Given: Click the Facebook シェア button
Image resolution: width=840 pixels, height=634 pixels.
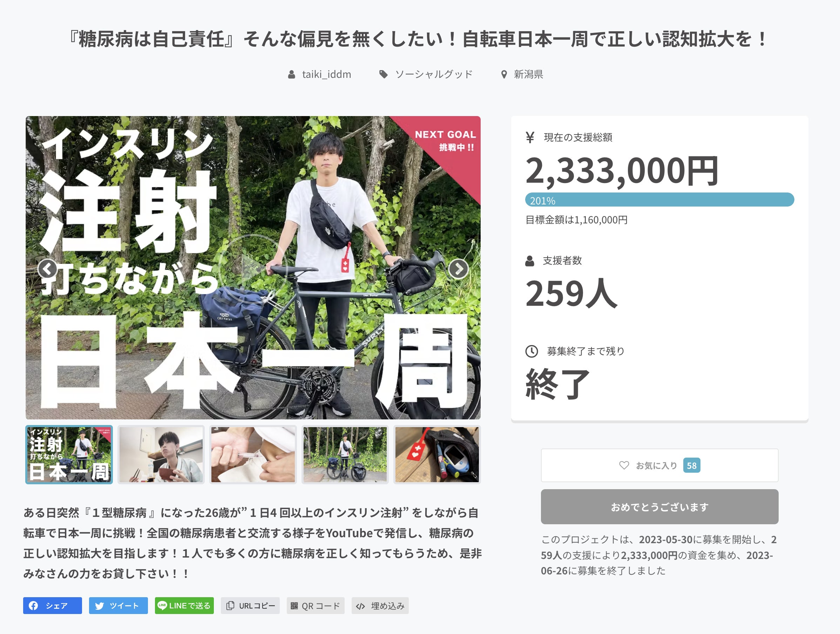Looking at the screenshot, I should [x=52, y=606].
